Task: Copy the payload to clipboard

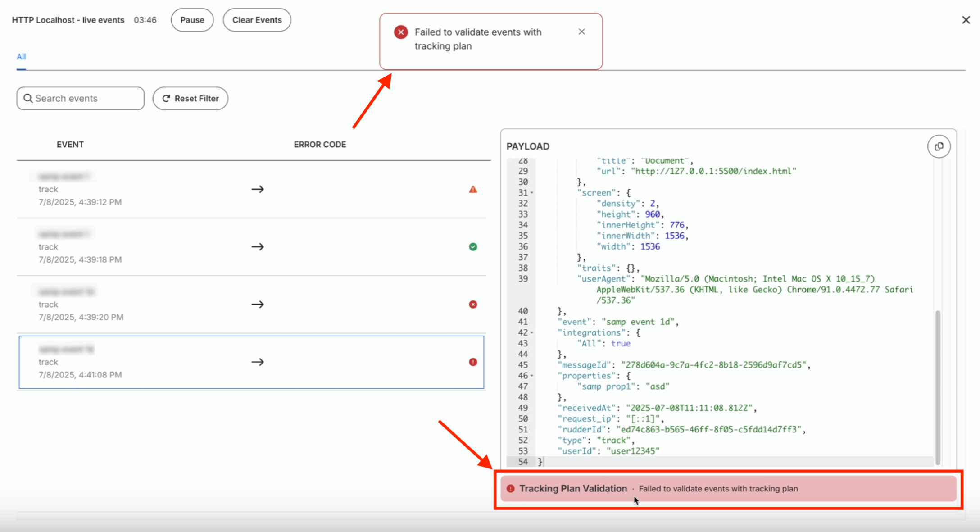Action: click(939, 146)
